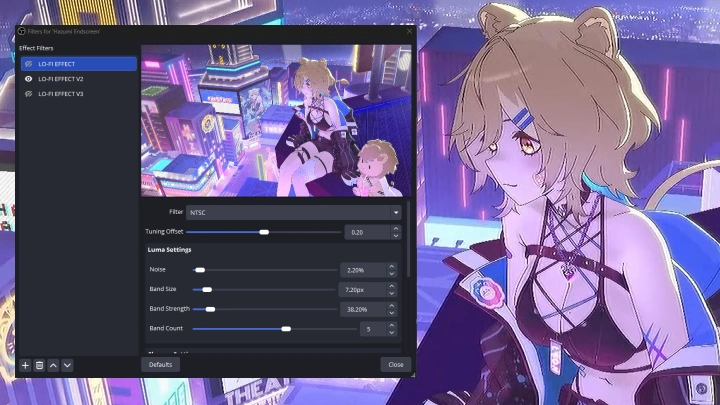Click the Tuning Offset label
Image resolution: width=720 pixels, height=405 pixels.
(x=164, y=231)
